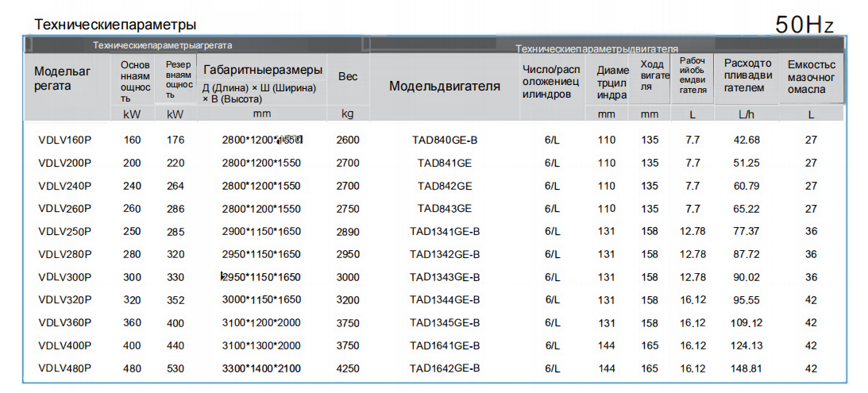Select the TAD1642GE-B engine cell
Viewport: 868px width, 393px height.
tap(445, 368)
